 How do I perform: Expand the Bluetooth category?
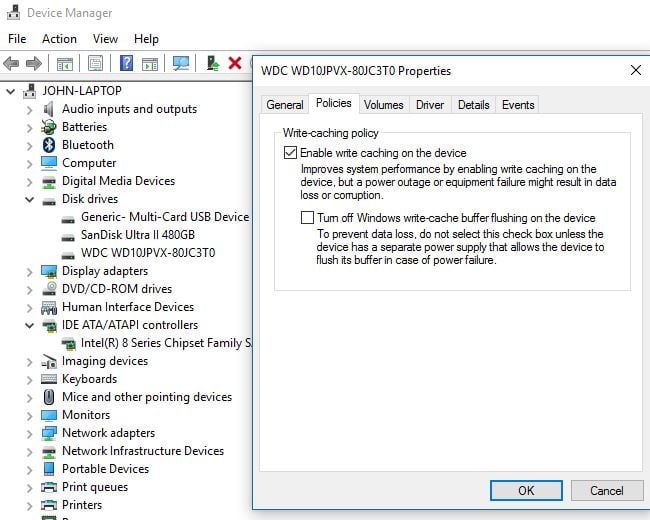(29, 146)
